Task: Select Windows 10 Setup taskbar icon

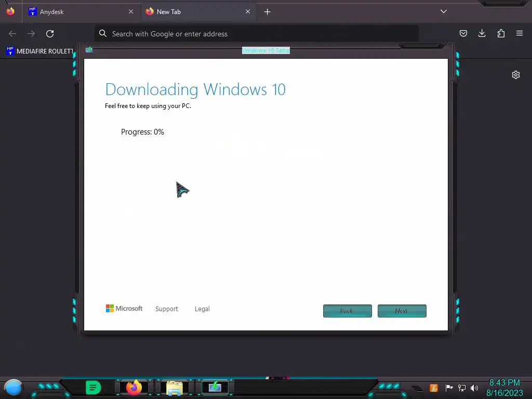Action: pos(215,387)
